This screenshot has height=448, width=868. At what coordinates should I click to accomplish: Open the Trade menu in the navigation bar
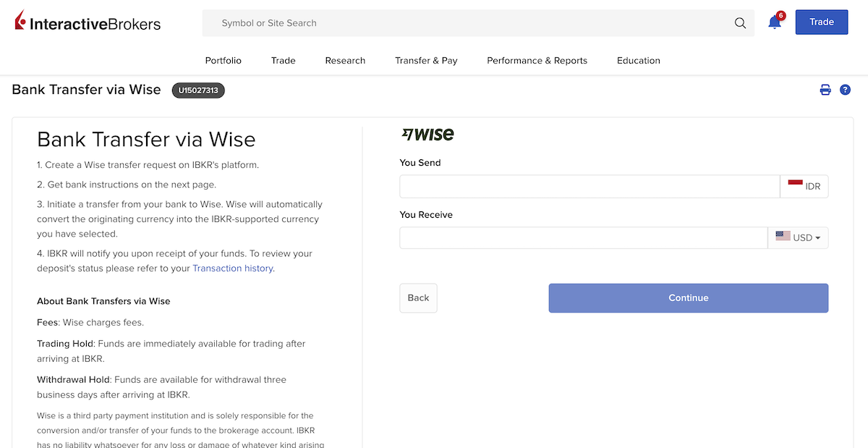click(284, 61)
